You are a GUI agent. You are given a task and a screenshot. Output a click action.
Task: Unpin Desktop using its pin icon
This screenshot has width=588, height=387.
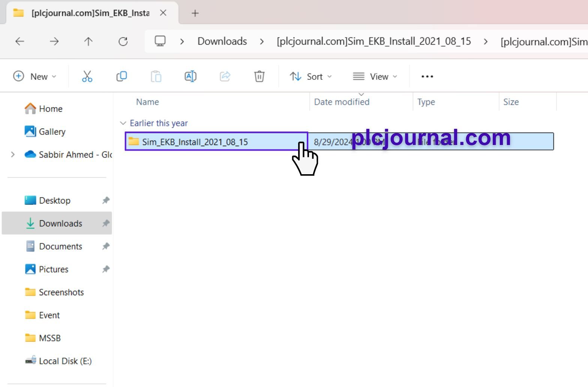[x=106, y=200]
